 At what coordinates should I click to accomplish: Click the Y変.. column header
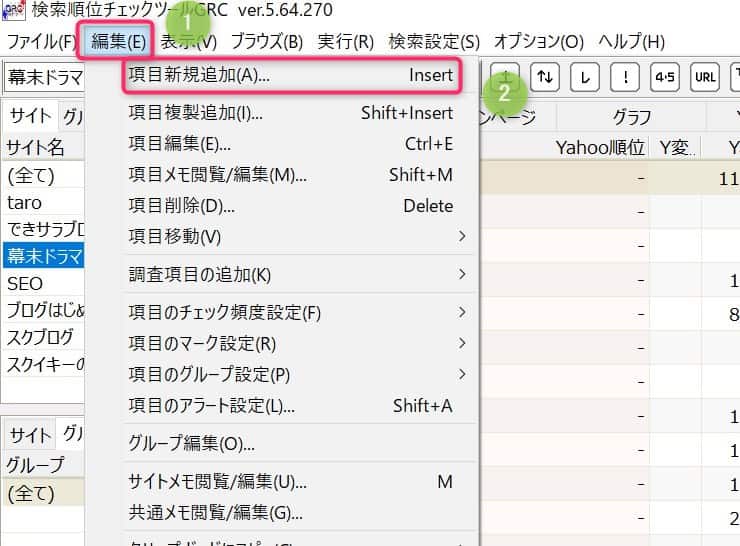(x=676, y=148)
